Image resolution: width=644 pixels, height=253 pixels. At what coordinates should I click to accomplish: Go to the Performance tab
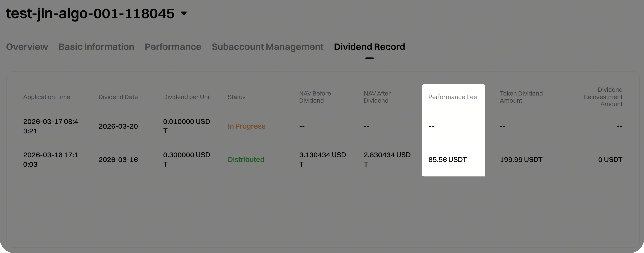tap(173, 47)
